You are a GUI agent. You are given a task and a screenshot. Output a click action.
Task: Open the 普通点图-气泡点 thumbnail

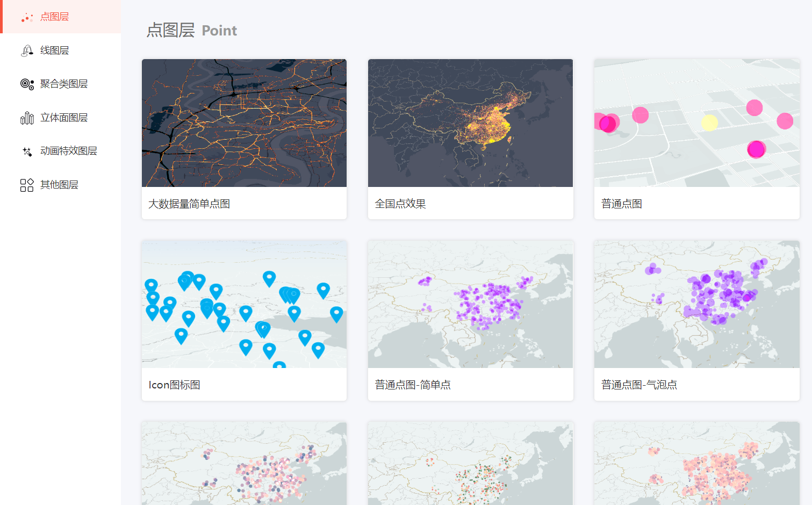click(697, 304)
